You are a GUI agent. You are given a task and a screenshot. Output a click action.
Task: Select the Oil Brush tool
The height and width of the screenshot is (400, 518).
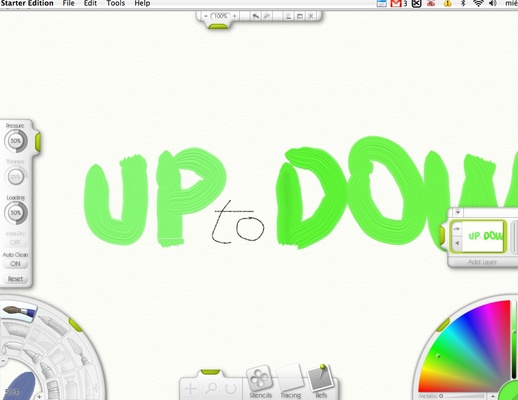tap(19, 311)
